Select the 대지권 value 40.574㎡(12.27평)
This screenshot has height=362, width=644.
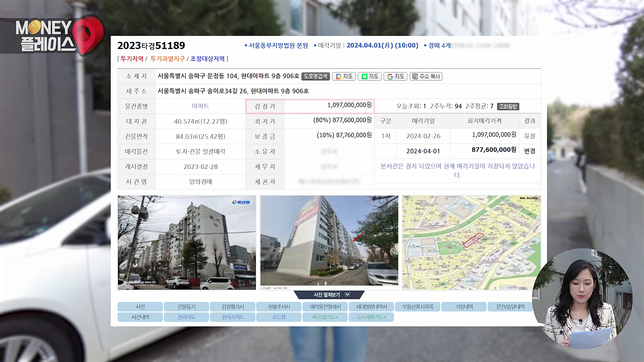[x=200, y=121]
